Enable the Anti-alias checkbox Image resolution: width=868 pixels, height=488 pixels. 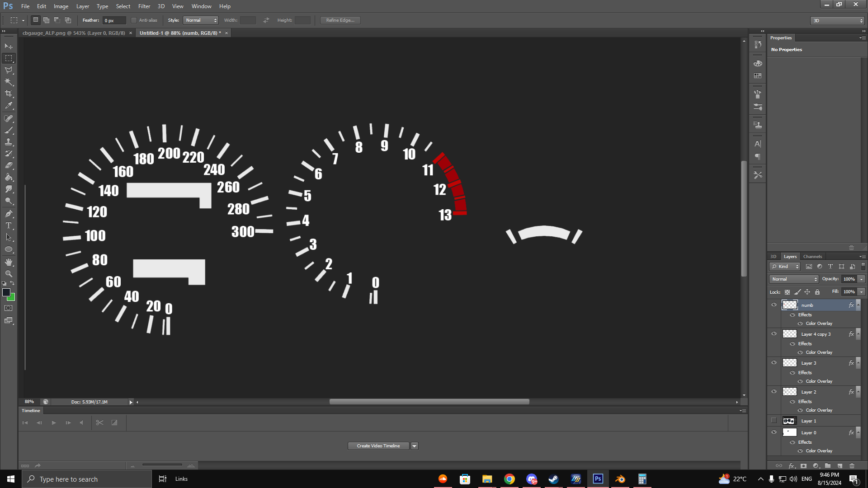point(134,20)
